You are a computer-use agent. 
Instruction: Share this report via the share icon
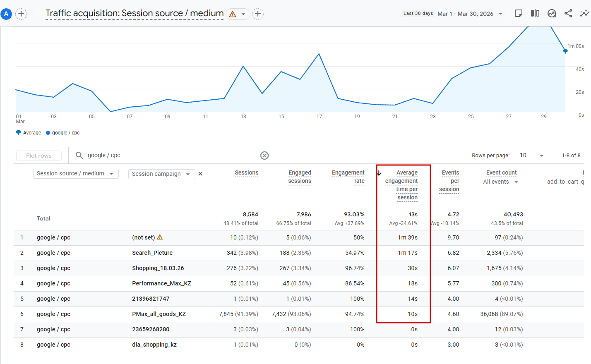568,14
